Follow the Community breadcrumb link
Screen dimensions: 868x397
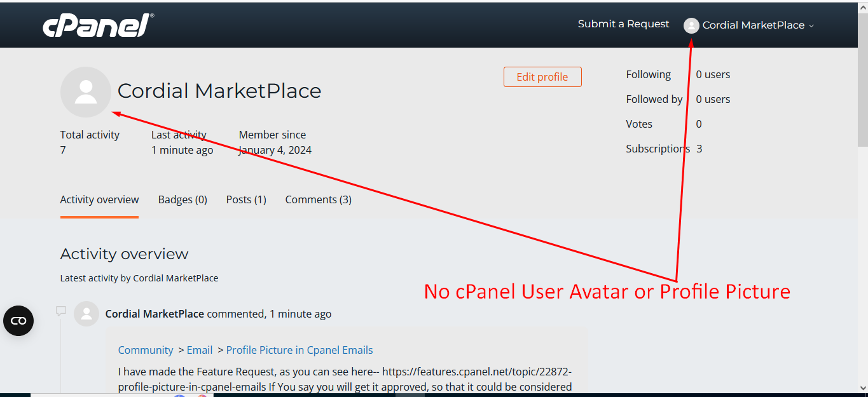pyautogui.click(x=146, y=350)
